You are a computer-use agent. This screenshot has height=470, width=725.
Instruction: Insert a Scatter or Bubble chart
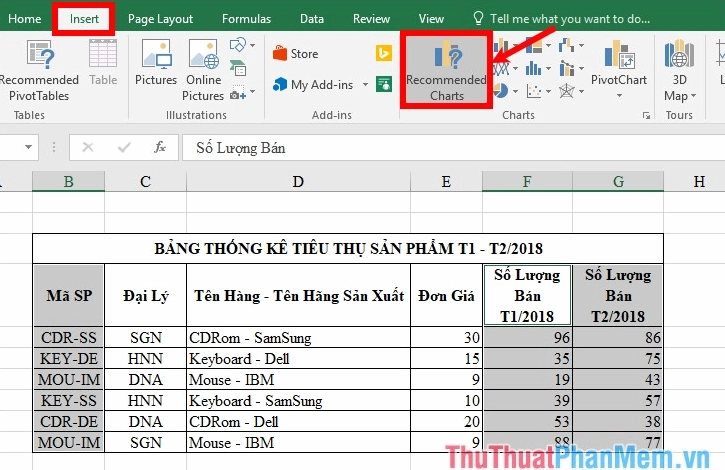point(534,91)
